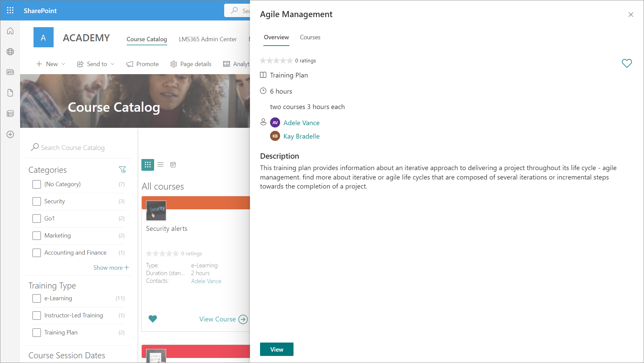Screen dimensions: 644x363
Task: Tick the Training Plan type checkbox
Action: 37,332
